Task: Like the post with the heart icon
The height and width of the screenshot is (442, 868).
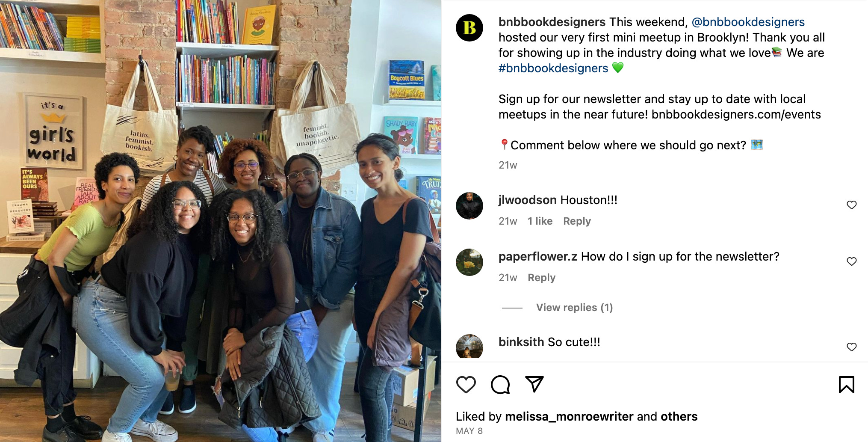Action: pyautogui.click(x=466, y=384)
